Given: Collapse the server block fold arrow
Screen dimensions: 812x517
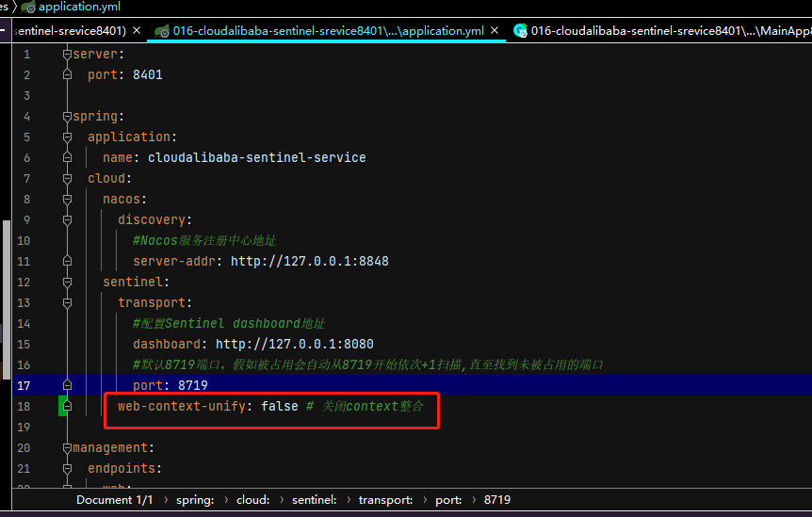Looking at the screenshot, I should (x=67, y=55).
